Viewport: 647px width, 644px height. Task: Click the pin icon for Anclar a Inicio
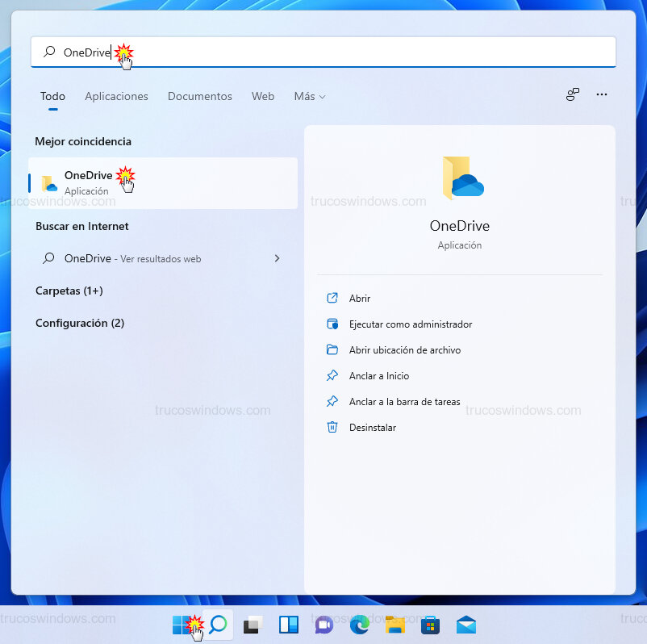332,375
